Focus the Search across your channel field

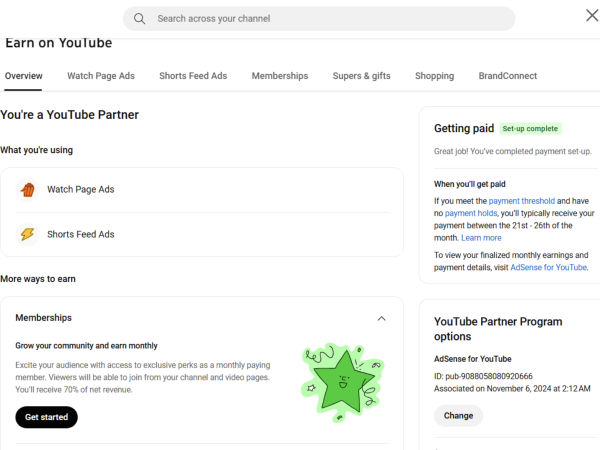click(330, 19)
